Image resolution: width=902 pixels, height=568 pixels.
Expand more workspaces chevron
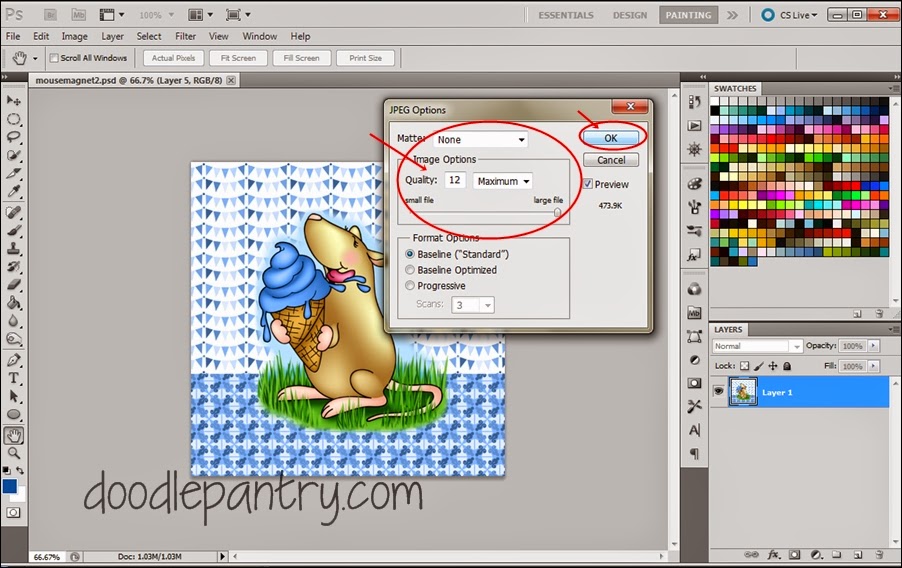click(x=732, y=15)
